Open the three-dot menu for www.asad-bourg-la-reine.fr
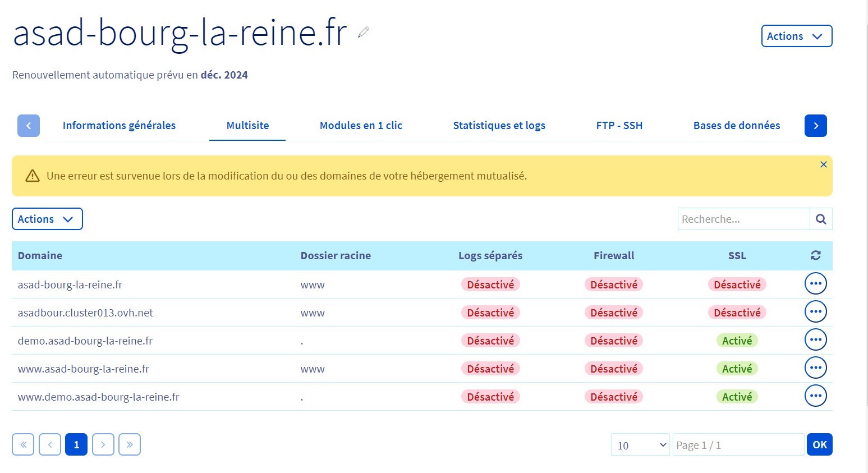Image resolution: width=868 pixels, height=473 pixels. pos(815,368)
